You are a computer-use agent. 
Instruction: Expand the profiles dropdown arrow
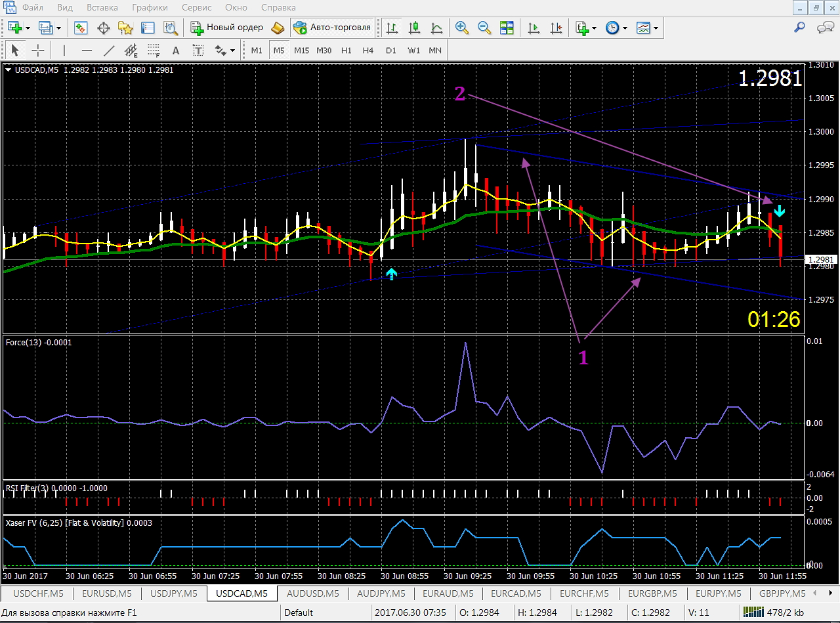click(58, 28)
